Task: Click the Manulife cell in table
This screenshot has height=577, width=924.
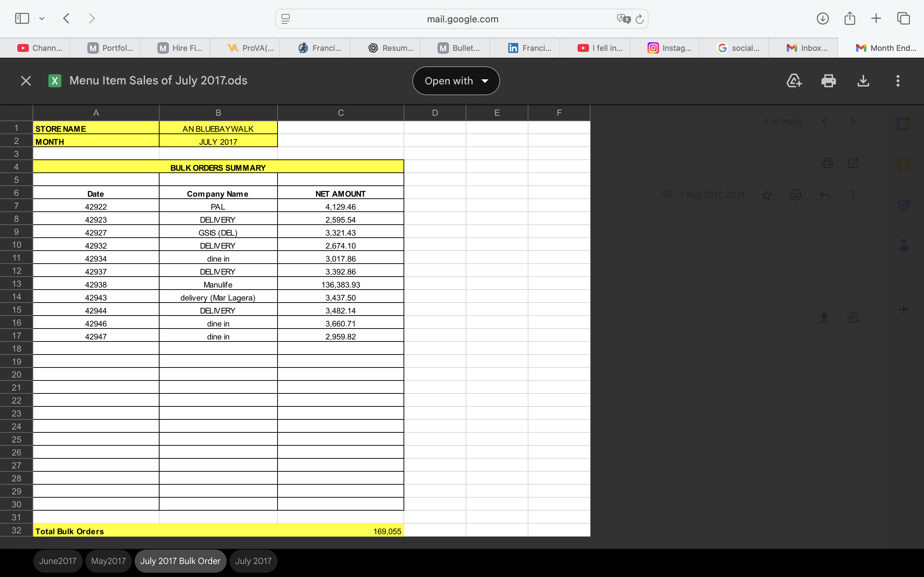Action: pyautogui.click(x=218, y=285)
